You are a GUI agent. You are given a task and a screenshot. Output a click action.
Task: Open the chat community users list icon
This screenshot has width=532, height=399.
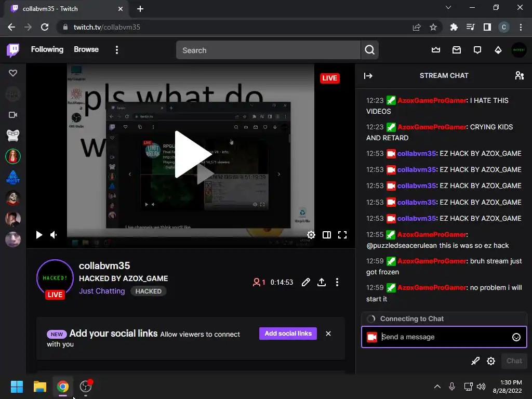click(519, 76)
